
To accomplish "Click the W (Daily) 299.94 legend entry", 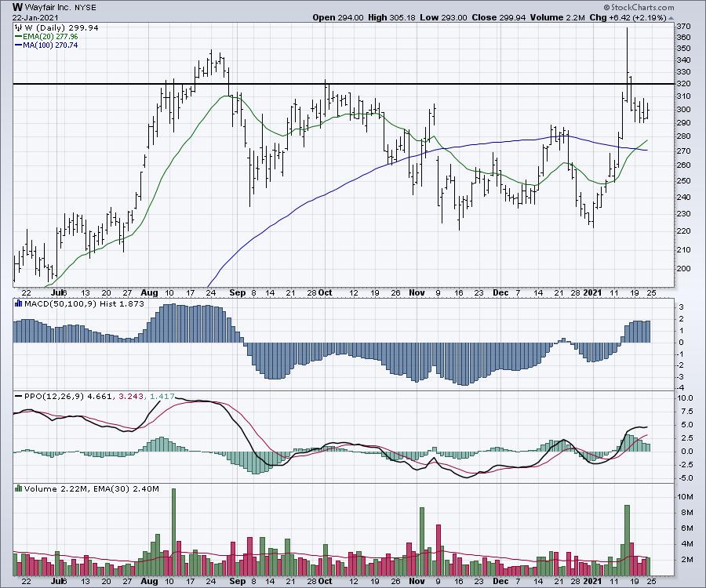I will [x=60, y=27].
